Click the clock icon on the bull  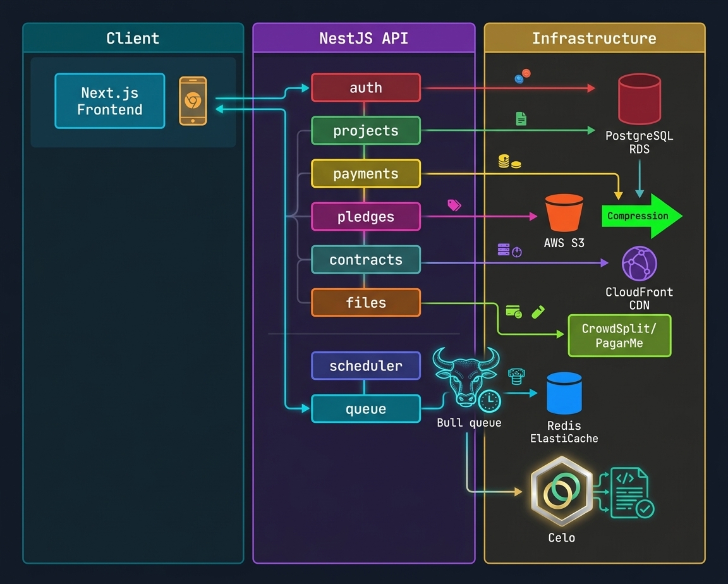tap(489, 401)
